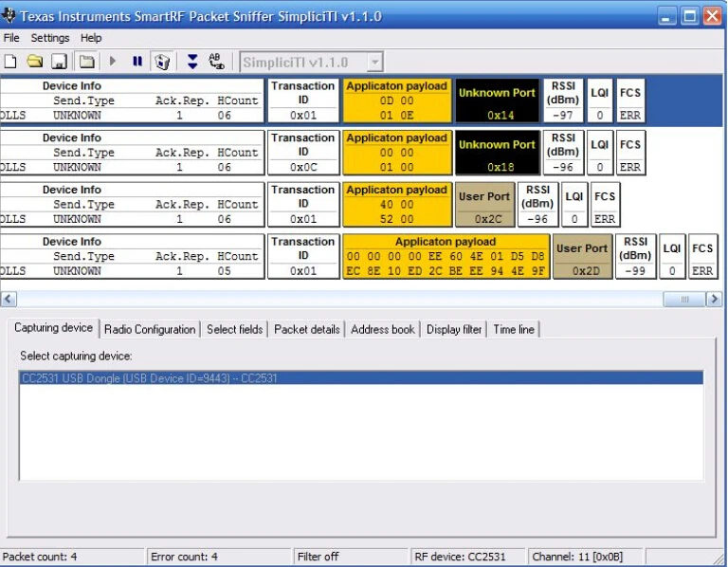Click the AB address conversion icon
This screenshot has height=567, width=728.
[216, 62]
